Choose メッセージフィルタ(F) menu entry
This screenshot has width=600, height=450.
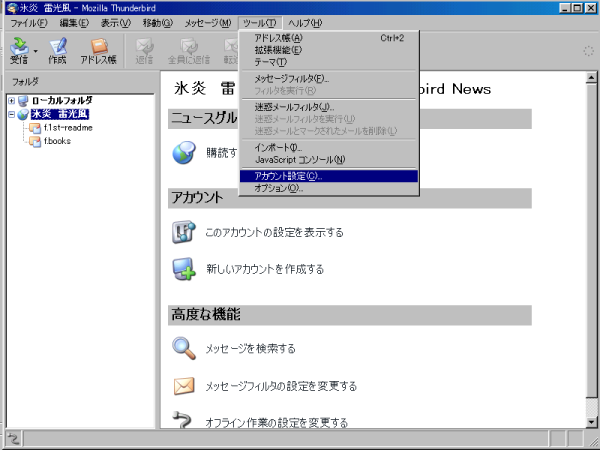tap(329, 79)
